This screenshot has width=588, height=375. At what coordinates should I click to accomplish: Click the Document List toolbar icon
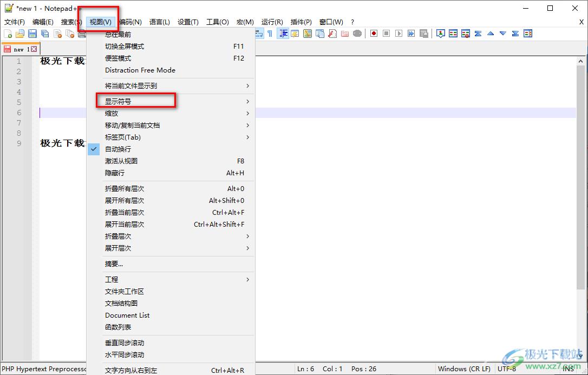click(x=320, y=34)
